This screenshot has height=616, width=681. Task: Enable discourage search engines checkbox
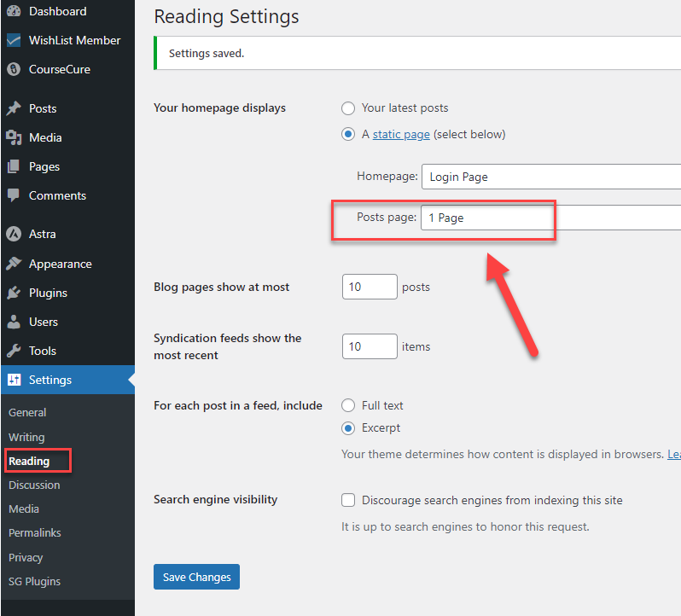[348, 500]
